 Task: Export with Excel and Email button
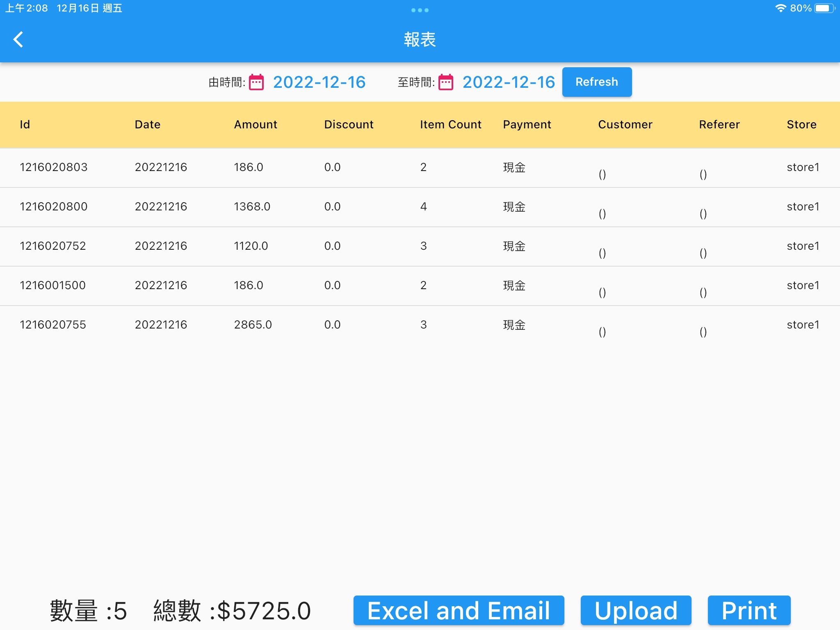(459, 610)
